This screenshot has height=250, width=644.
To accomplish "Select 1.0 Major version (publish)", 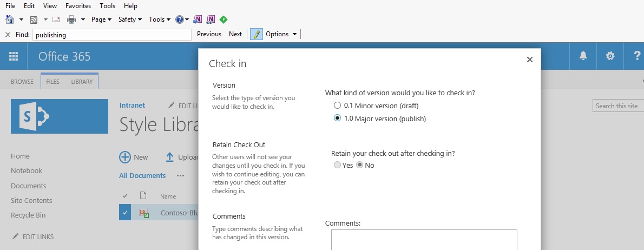I will click(337, 119).
